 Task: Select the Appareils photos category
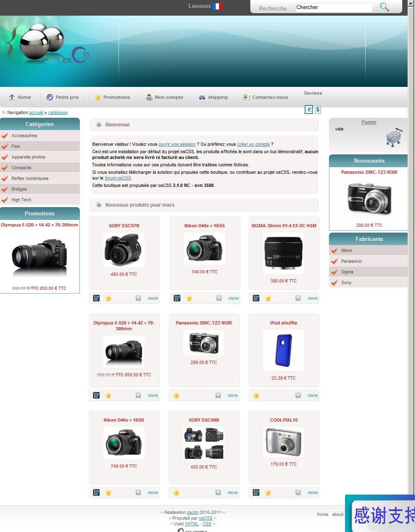[40, 157]
